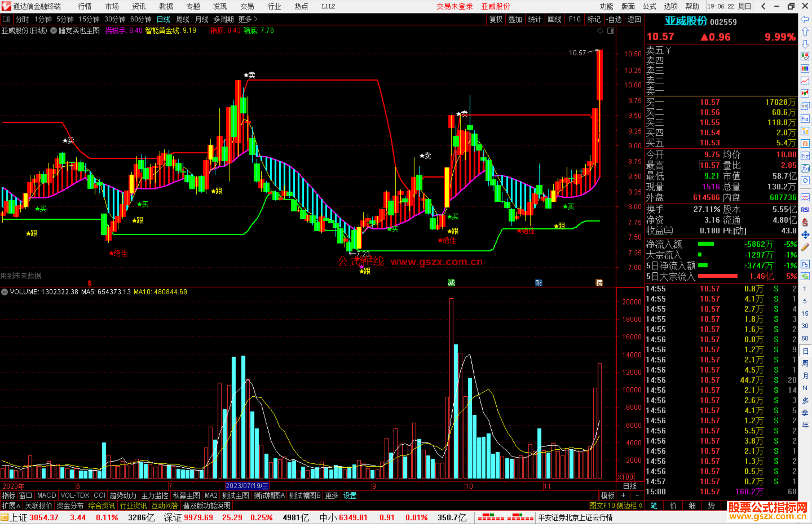Open the 资讯 menu
Screen dimensions: 812x524
pyautogui.click(x=139, y=6)
